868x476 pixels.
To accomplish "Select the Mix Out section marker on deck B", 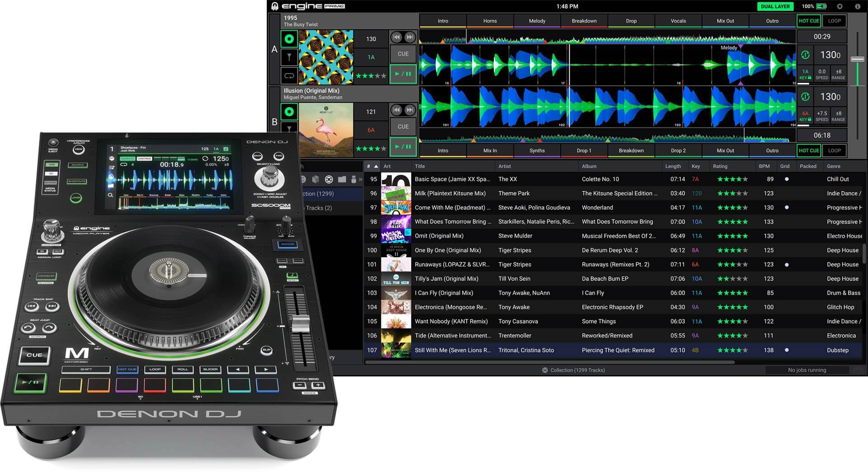I will click(725, 150).
